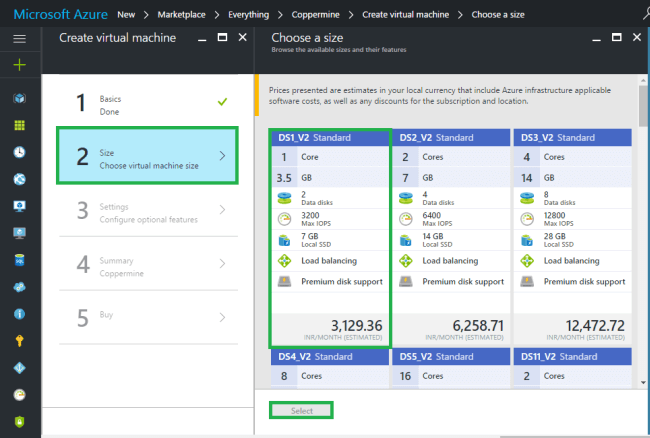Click the search icon in the top bar
Viewport: 650px width, 438px height.
[x=647, y=14]
